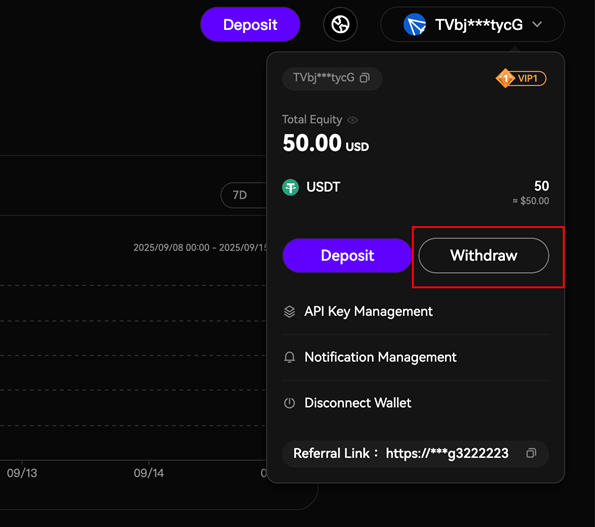The width and height of the screenshot is (595, 527).
Task: Click Deposit button in wallet panel
Action: 347,256
